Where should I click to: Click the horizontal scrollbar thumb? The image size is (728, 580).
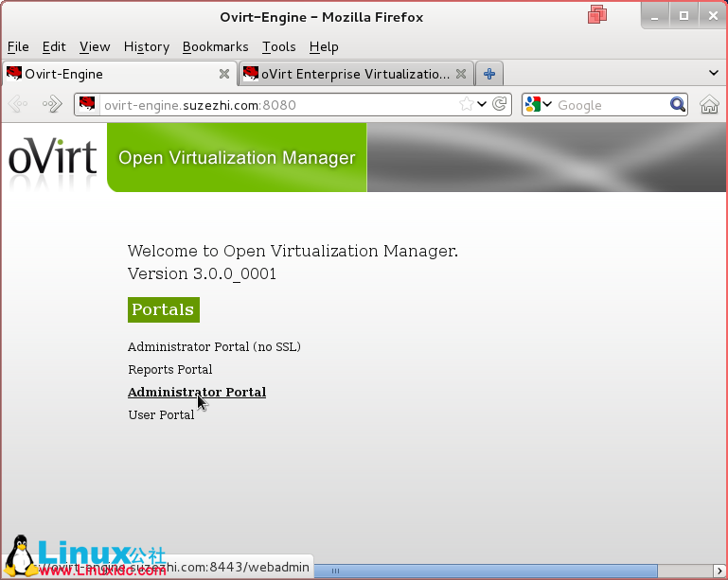click(486, 571)
